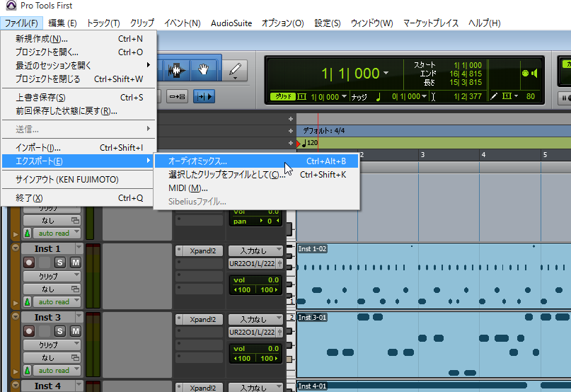
Task: Toggle Grid mode button in counter
Action: point(283,96)
